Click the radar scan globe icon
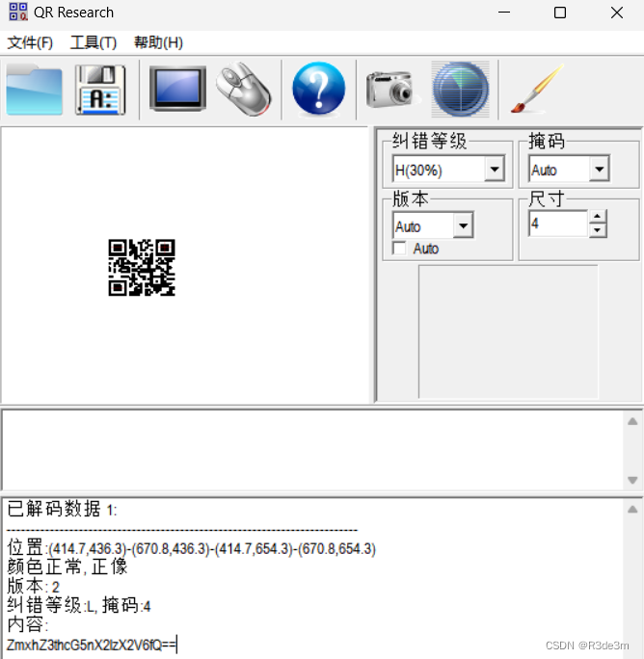644x659 pixels. click(461, 89)
